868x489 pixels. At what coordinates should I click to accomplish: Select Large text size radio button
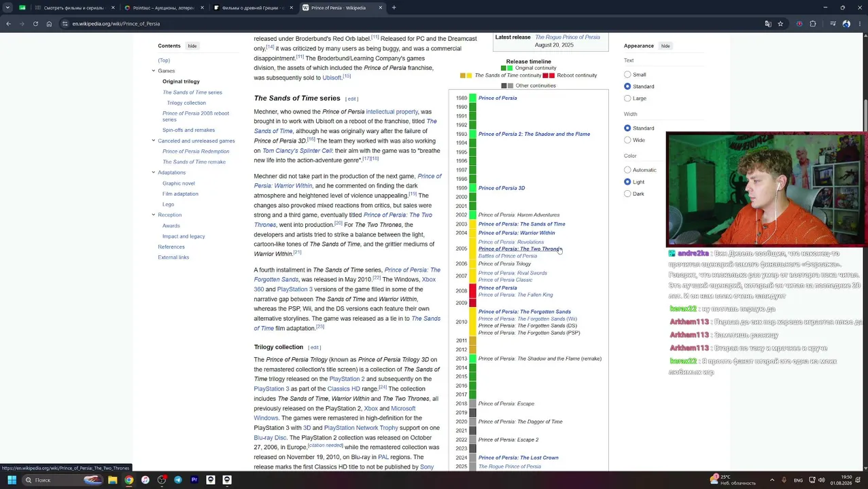pos(627,98)
